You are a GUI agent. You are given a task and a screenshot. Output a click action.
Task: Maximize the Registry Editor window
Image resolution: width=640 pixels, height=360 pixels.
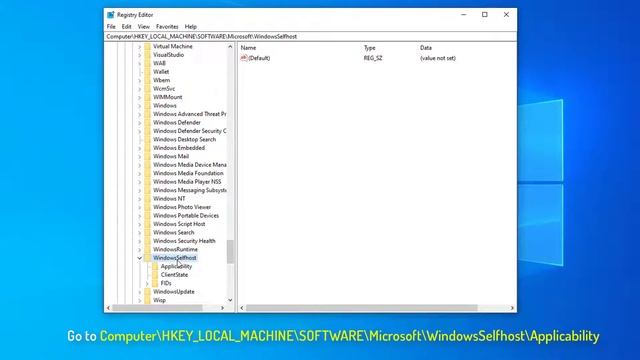(x=484, y=15)
